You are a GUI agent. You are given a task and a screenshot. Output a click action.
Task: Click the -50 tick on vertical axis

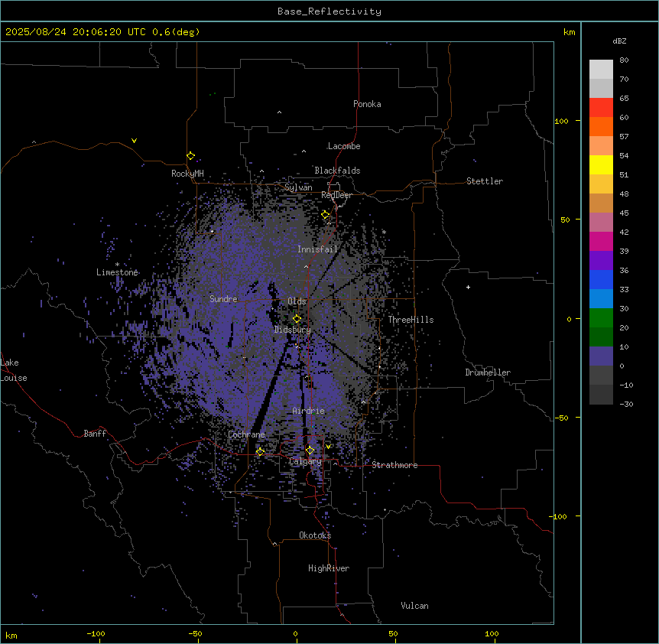coord(561,418)
